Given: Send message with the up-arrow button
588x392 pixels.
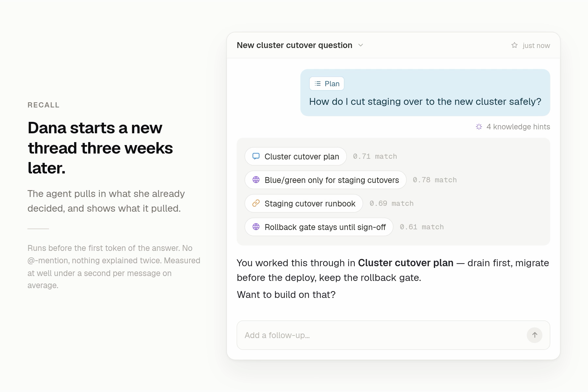Looking at the screenshot, I should 534,335.
